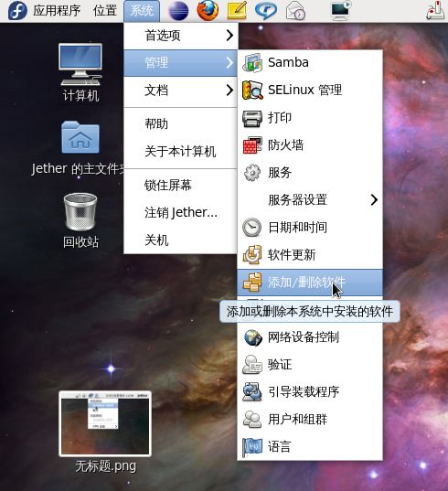
Task: Click the 引导装载程序 icon
Action: (x=252, y=392)
